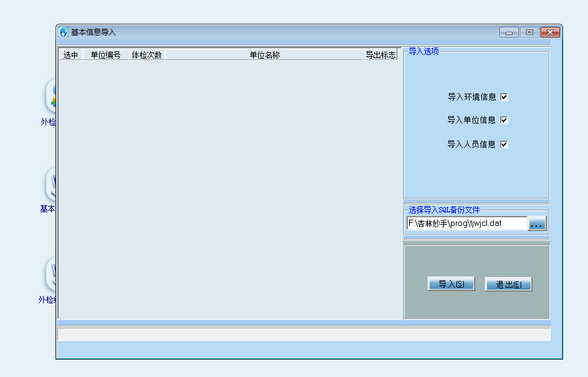Click the status bar at the window bottom
The width and height of the screenshot is (588, 377).
point(304,335)
